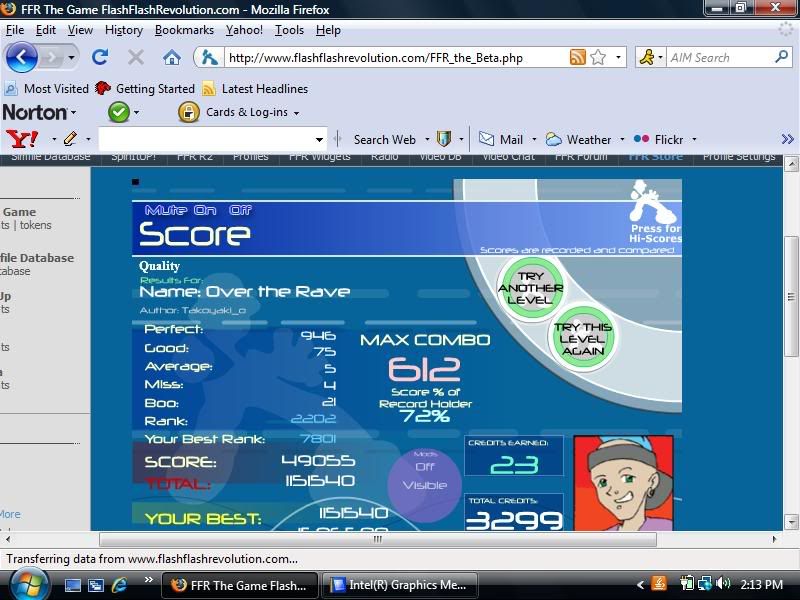Viewport: 800px width, 600px height.
Task: Expand the Yahoo search box dropdown arrow
Action: (x=320, y=139)
